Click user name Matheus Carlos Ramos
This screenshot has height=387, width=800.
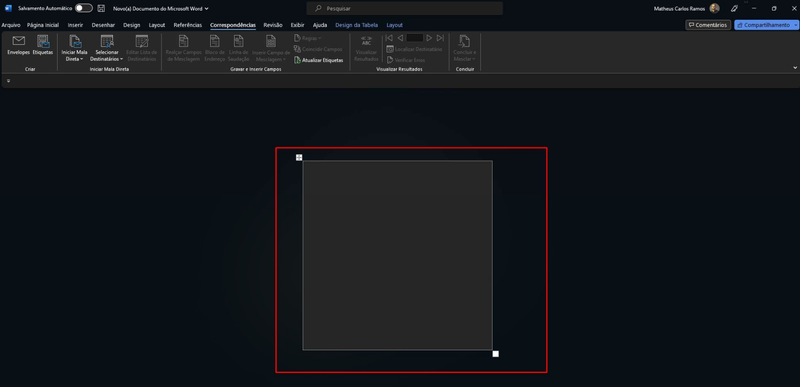point(679,9)
